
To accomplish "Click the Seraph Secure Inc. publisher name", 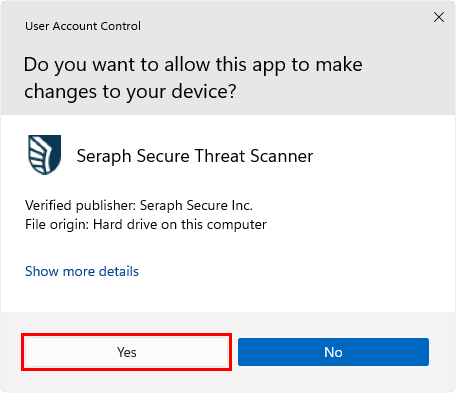I will 196,205.
